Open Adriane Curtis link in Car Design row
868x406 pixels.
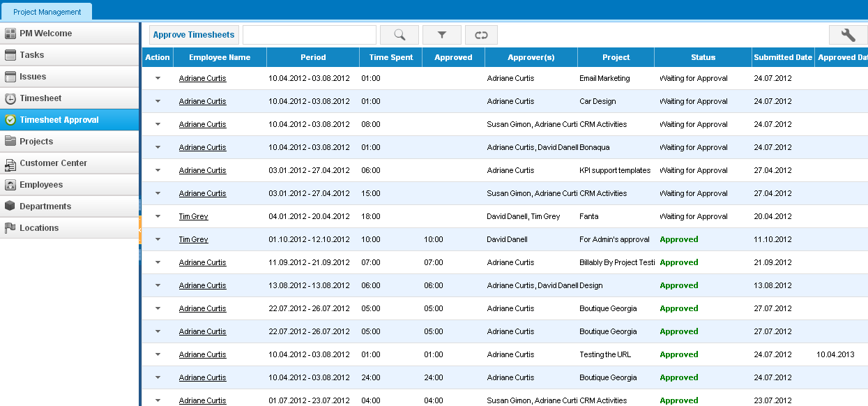pyautogui.click(x=202, y=101)
